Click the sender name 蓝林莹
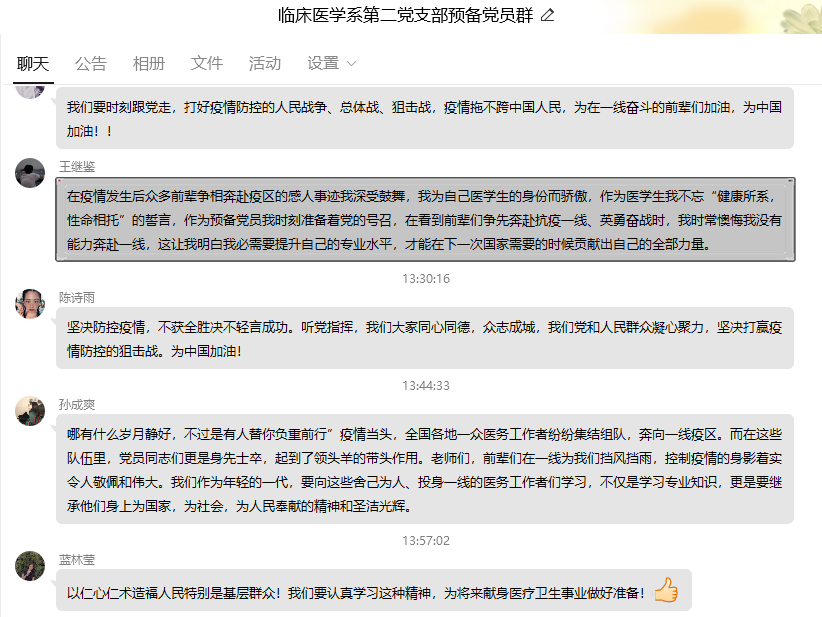The height and width of the screenshot is (617, 822). 77,560
